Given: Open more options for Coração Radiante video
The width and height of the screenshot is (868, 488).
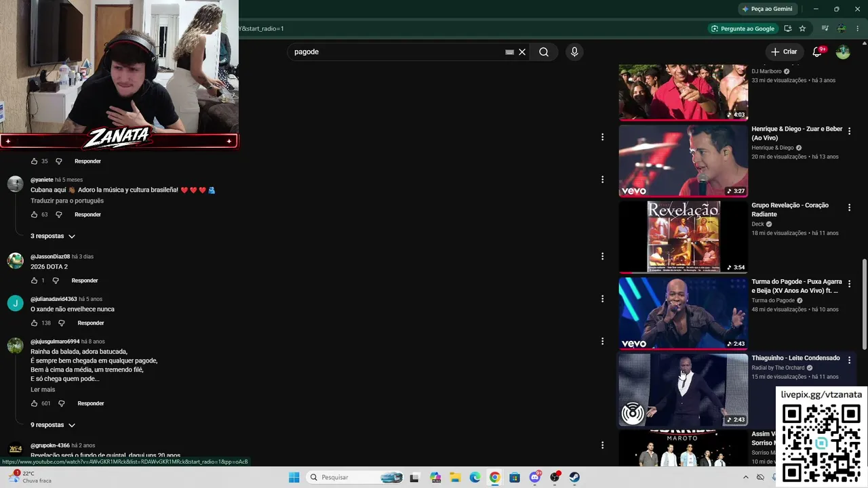Looking at the screenshot, I should [849, 207].
